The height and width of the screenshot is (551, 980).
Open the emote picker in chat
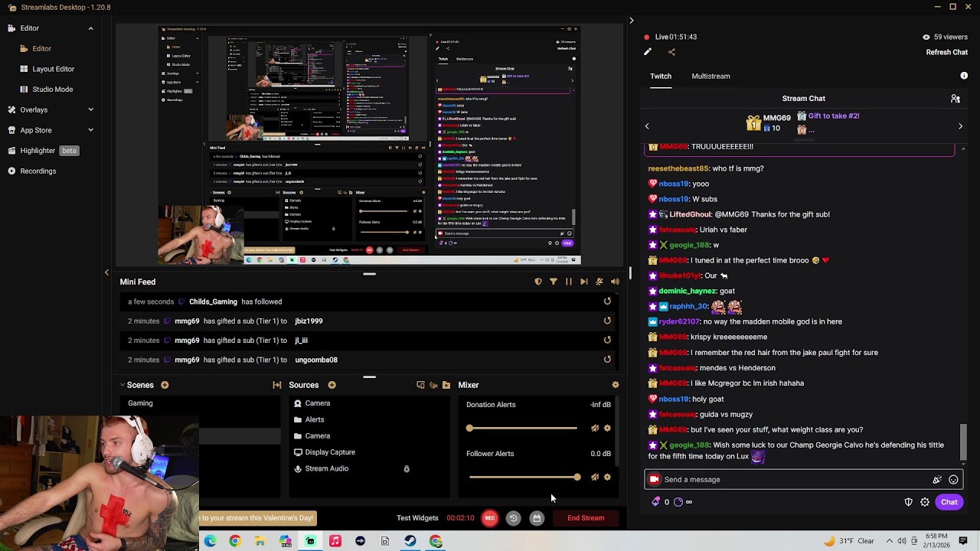(x=954, y=480)
